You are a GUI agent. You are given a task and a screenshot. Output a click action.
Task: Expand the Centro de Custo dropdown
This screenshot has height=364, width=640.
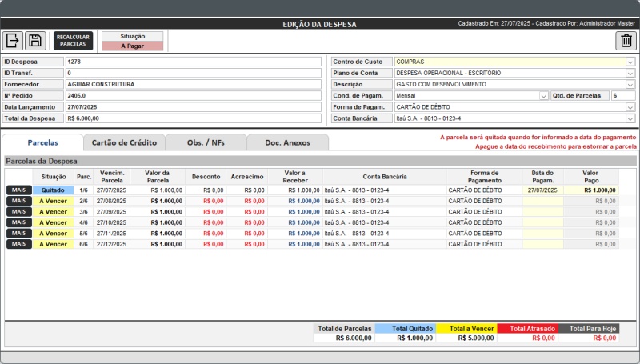point(630,62)
